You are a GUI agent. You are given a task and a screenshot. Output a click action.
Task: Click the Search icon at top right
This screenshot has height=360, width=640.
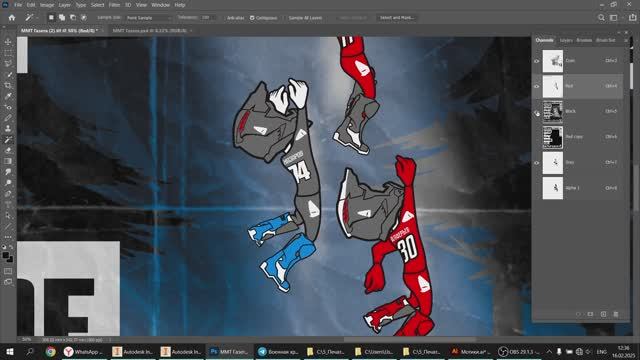(x=601, y=18)
